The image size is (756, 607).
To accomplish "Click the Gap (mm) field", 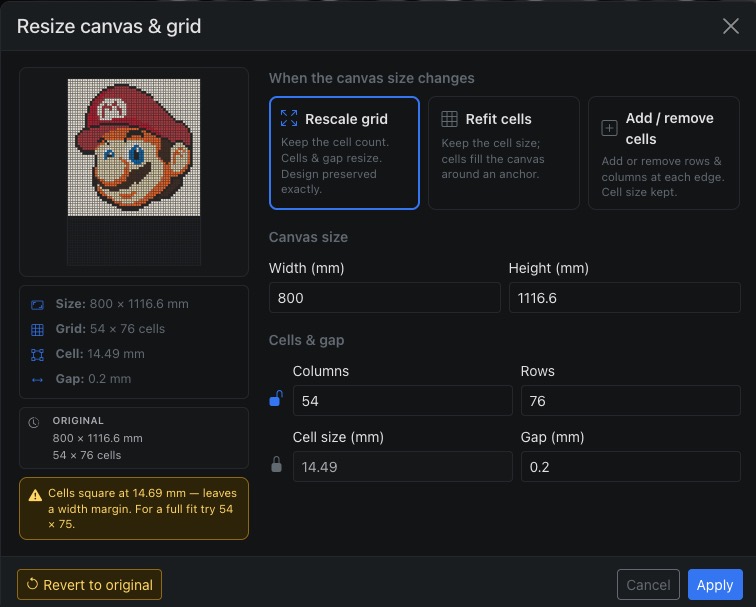I will click(x=631, y=466).
